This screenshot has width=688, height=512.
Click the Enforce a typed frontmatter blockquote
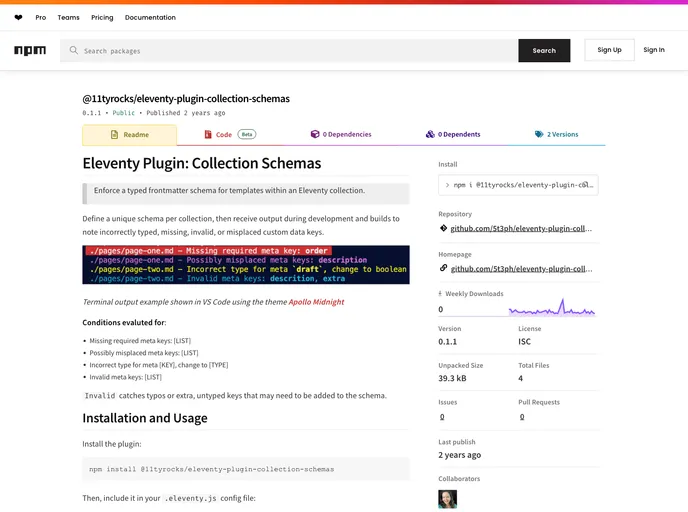point(246,193)
